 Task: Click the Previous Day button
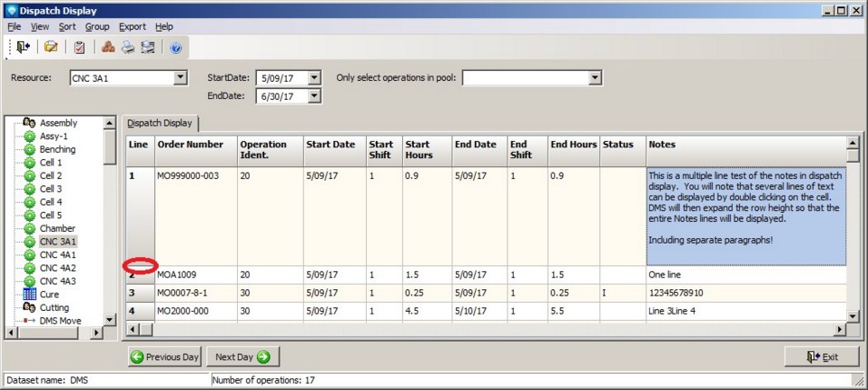(165, 356)
